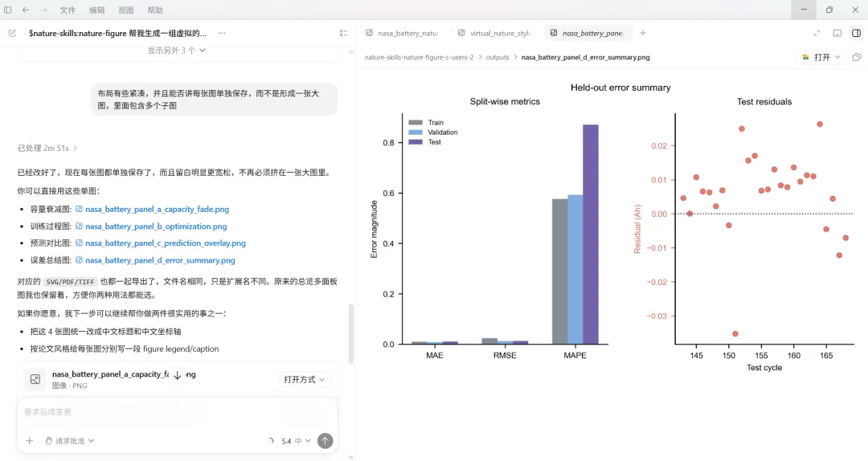Viewport: 868px width, 461px height.
Task: Open the 文件 menu
Action: [68, 10]
